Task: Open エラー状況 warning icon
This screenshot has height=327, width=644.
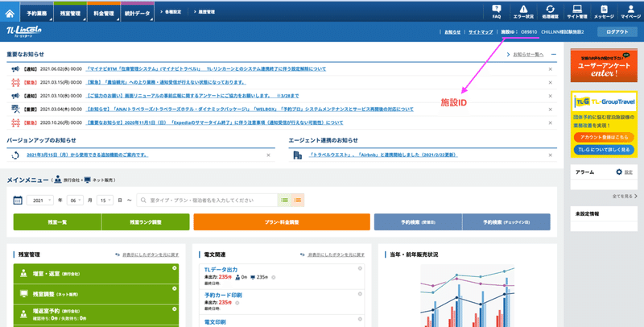Action: (x=522, y=10)
